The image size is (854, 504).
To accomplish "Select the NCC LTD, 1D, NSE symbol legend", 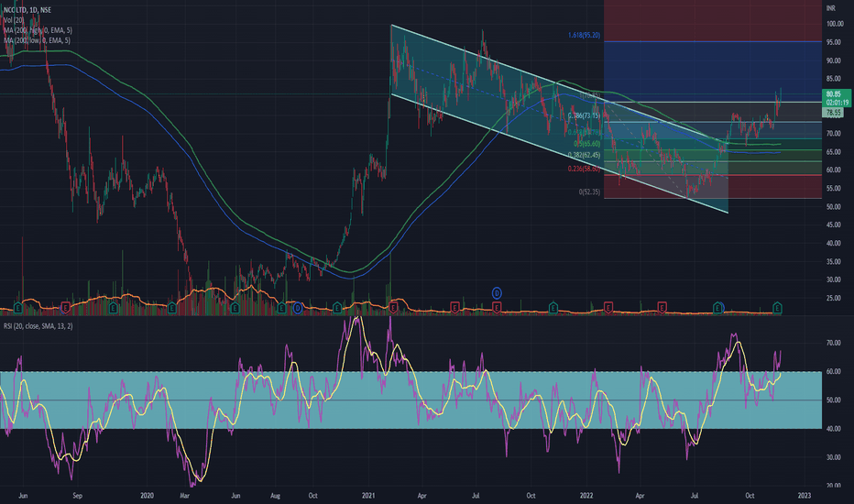I will [27, 10].
